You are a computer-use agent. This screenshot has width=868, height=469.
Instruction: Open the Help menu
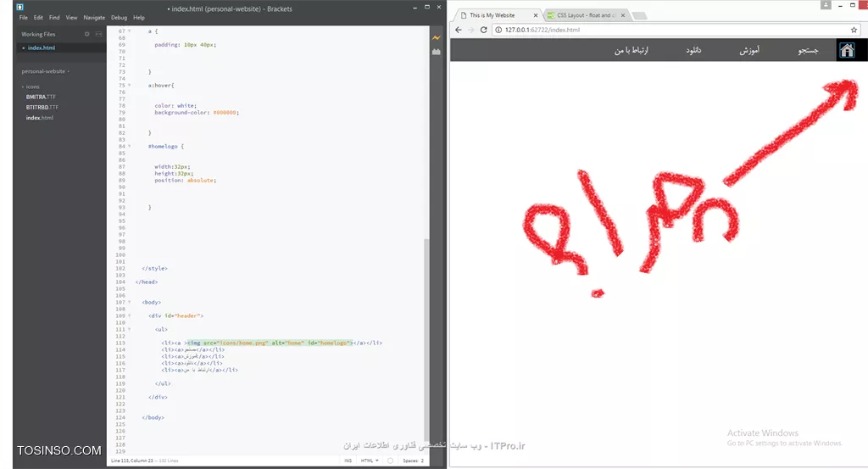[x=139, y=18]
